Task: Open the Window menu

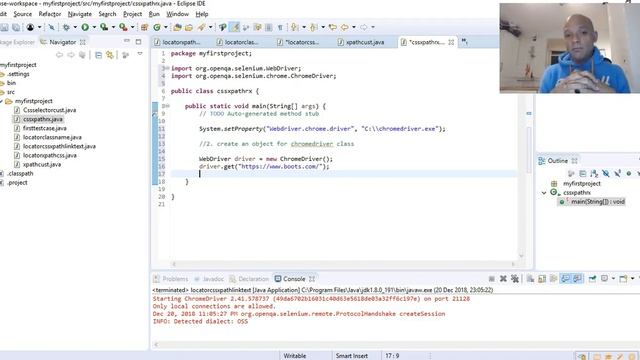Action: [x=178, y=14]
